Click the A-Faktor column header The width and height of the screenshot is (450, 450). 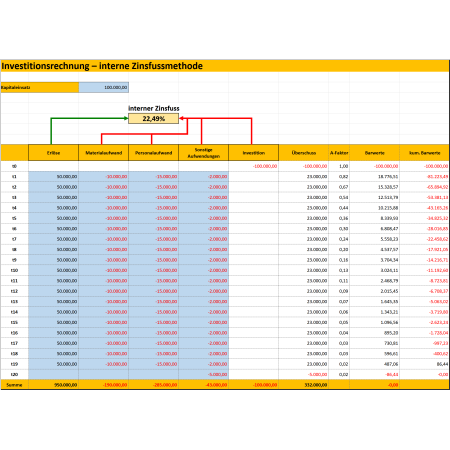coord(339,153)
